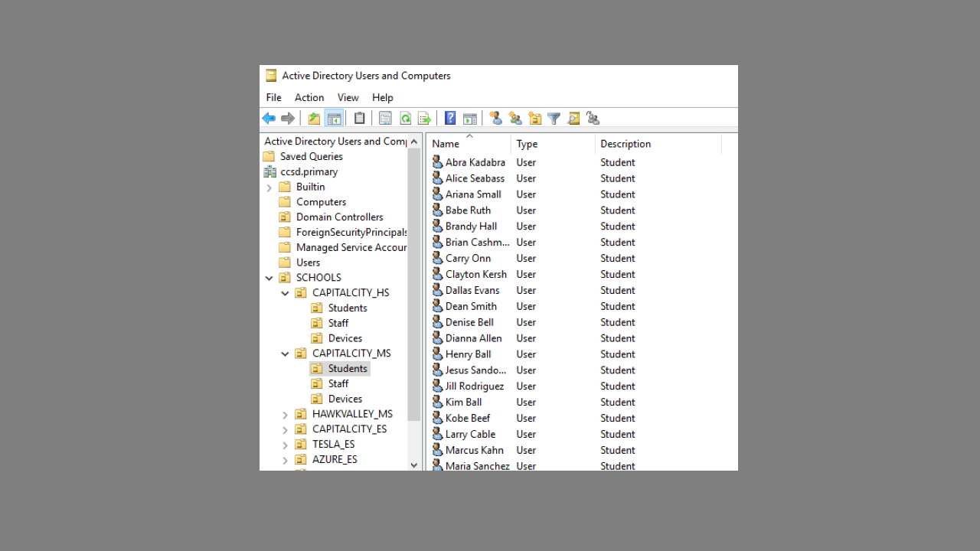The image size is (980, 551).
Task: Collapse the SCHOOLS organizational unit
Action: pyautogui.click(x=269, y=278)
